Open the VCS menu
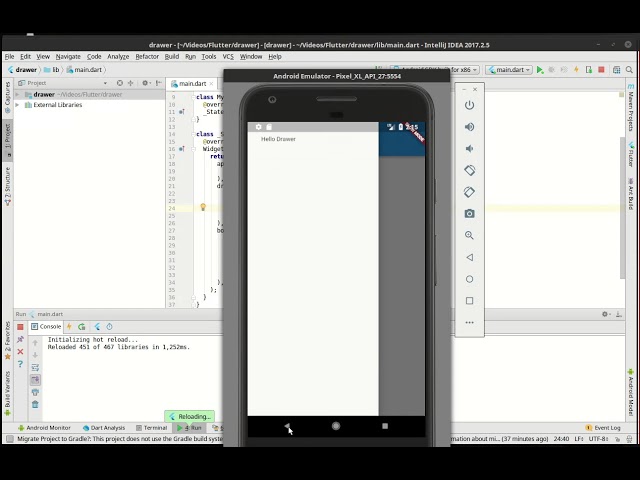 [228, 57]
